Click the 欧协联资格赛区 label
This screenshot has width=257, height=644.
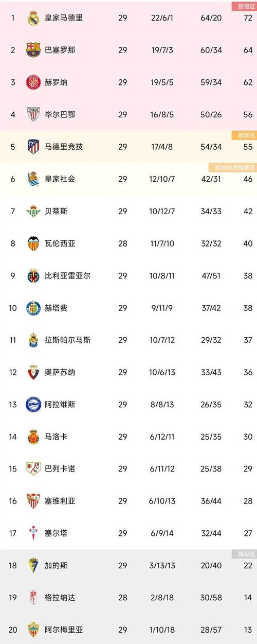point(231,167)
